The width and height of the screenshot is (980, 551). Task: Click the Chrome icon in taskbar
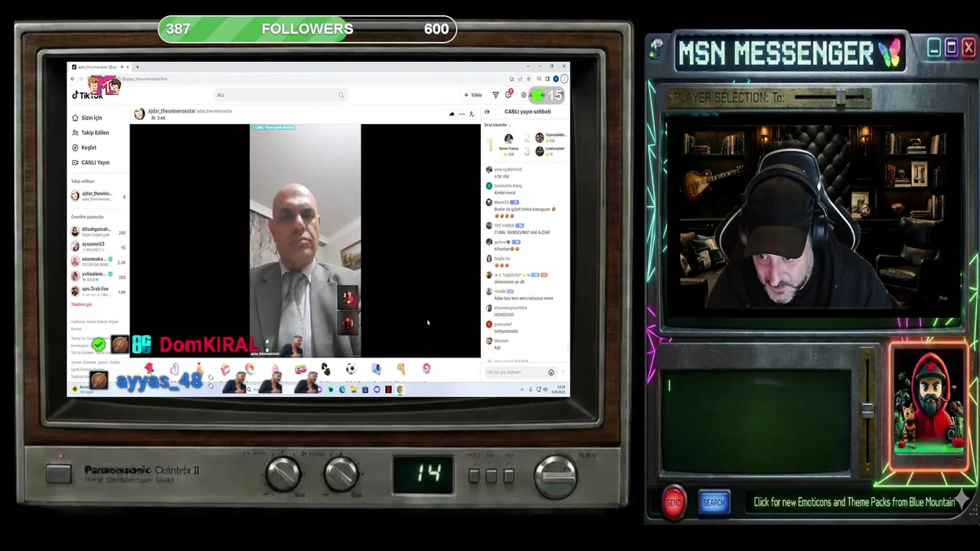[x=400, y=390]
